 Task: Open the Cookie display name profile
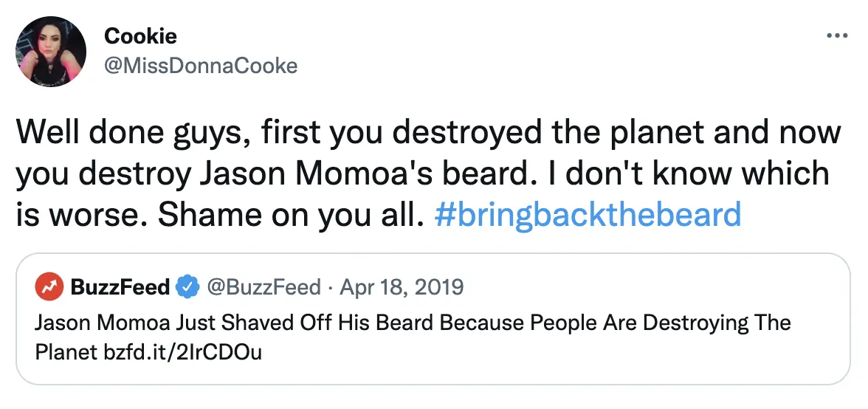pos(140,35)
